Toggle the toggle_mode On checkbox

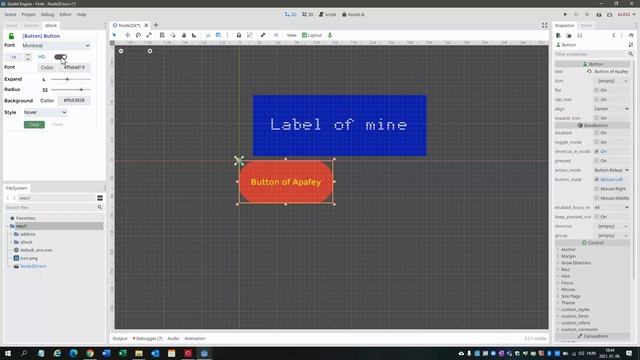(597, 142)
